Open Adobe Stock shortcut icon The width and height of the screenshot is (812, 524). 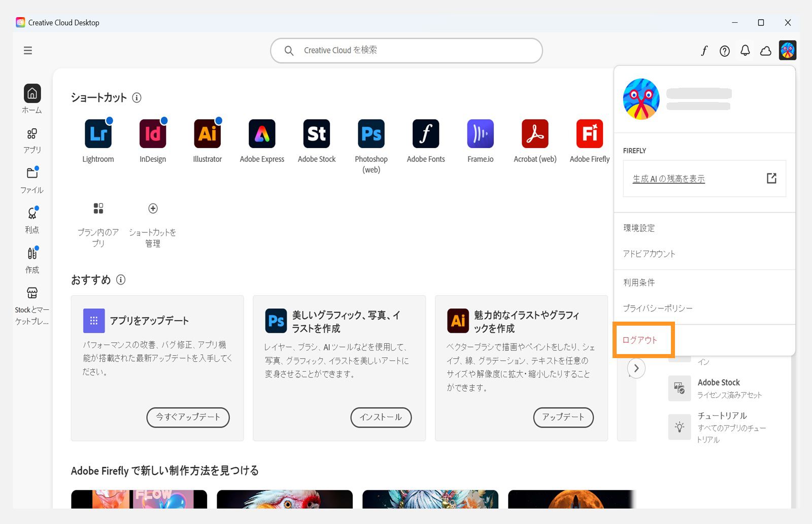point(317,134)
